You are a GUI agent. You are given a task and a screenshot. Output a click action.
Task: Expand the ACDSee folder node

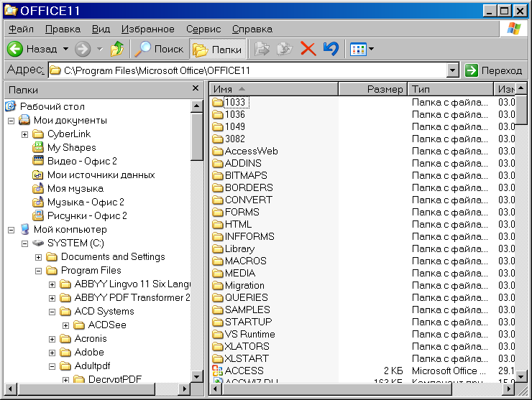click(65, 325)
